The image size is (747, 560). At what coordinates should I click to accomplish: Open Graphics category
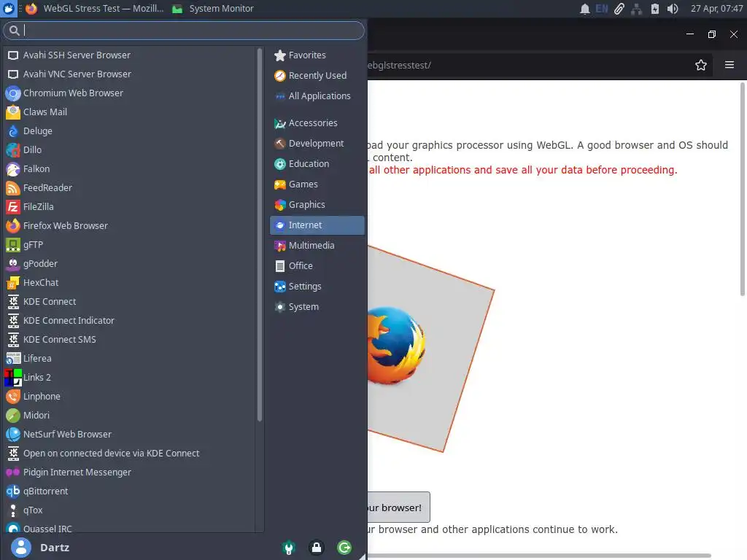pos(317,205)
